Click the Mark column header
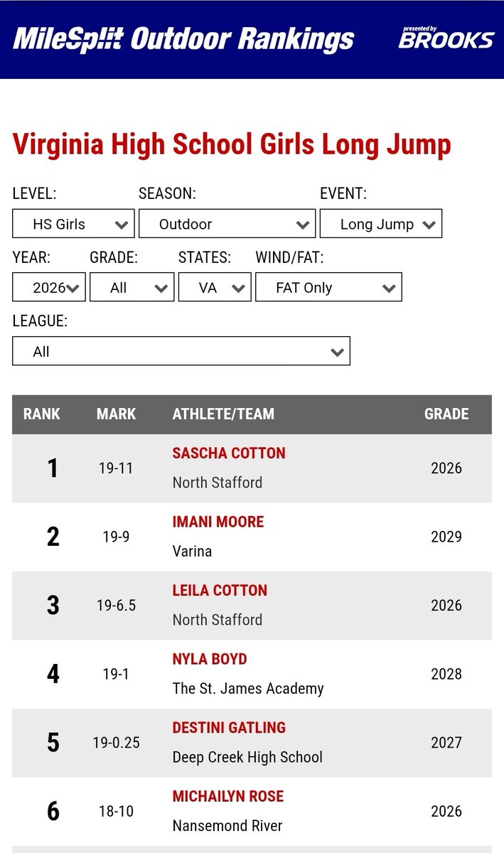Viewport: 504px width, 853px height. pos(116,414)
